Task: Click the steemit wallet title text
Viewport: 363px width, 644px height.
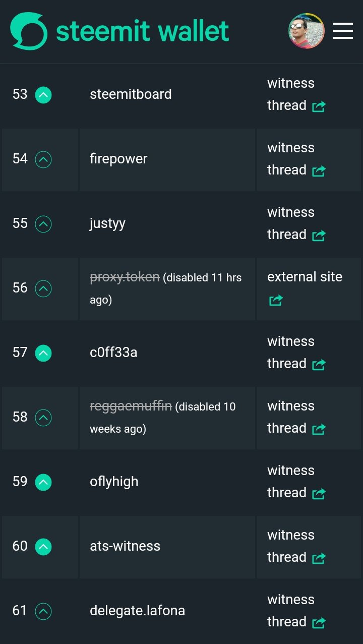Action: (142, 31)
